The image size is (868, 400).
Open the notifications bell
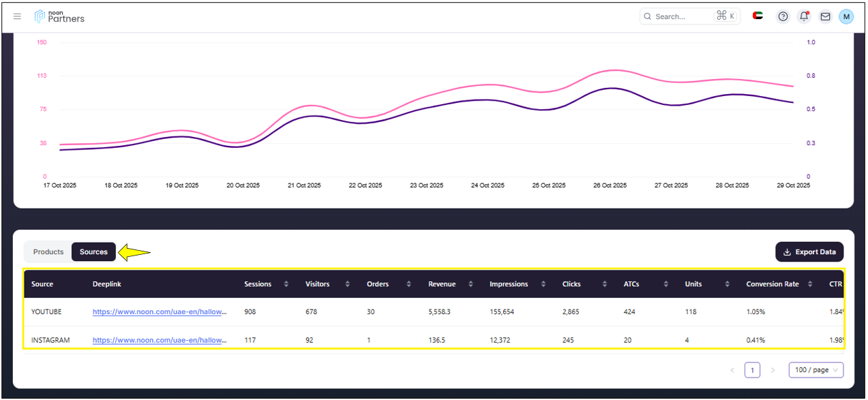pos(804,16)
